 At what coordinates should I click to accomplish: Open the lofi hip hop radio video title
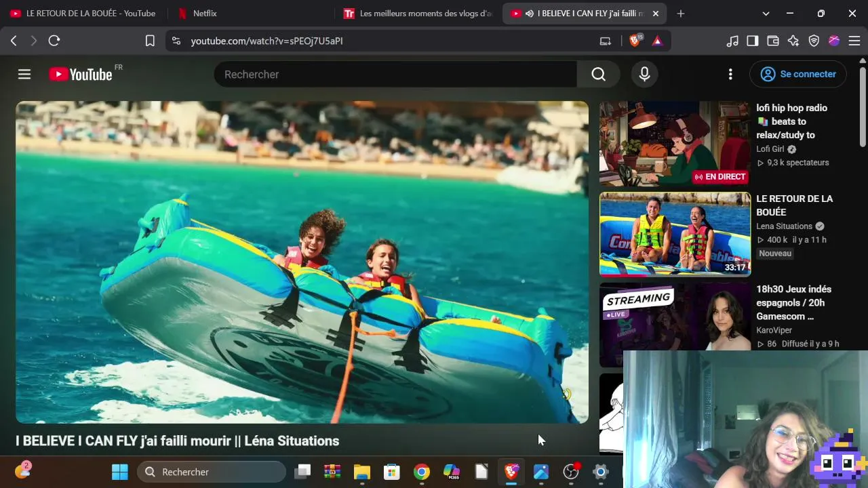tap(792, 121)
